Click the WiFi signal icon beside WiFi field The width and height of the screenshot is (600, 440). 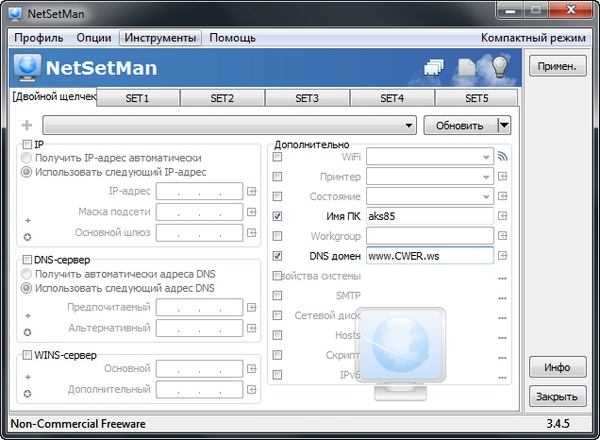click(x=503, y=157)
